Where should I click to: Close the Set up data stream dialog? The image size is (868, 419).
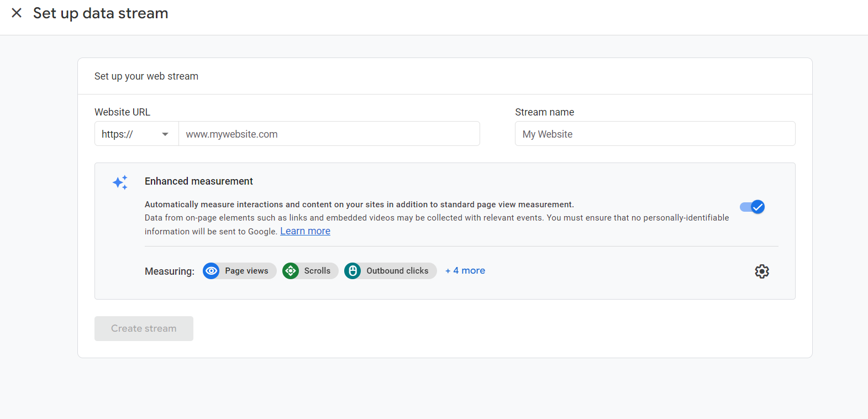(17, 13)
